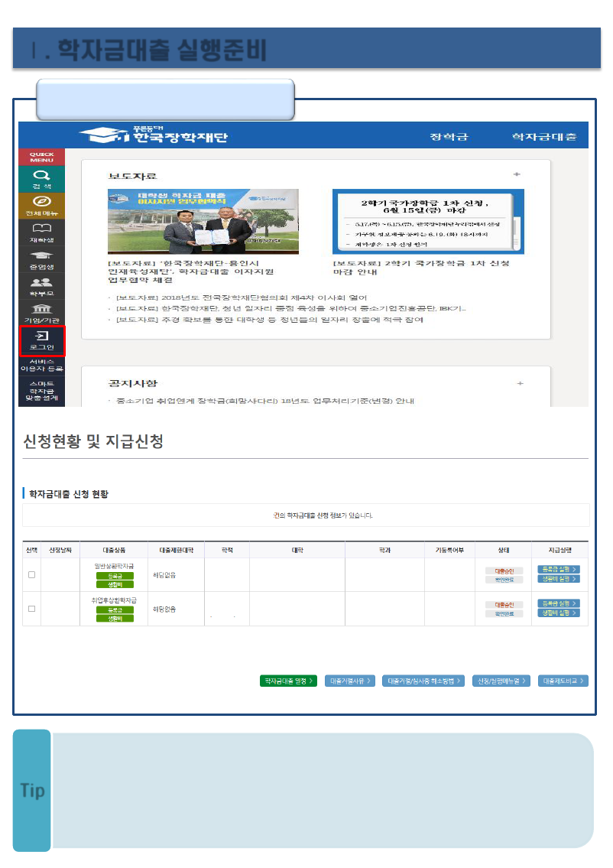Open the 학자금대출 menu
Screen dimensions: 613x868
[544, 136]
